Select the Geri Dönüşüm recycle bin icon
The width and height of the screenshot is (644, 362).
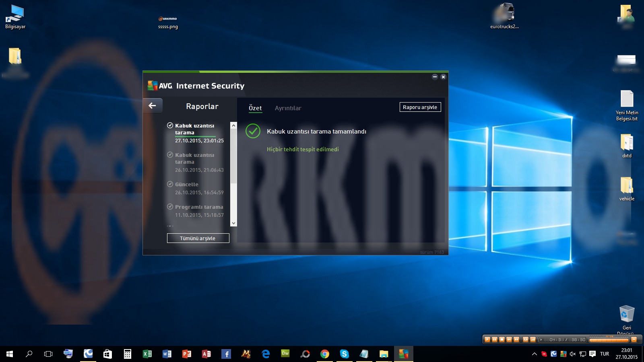(627, 320)
